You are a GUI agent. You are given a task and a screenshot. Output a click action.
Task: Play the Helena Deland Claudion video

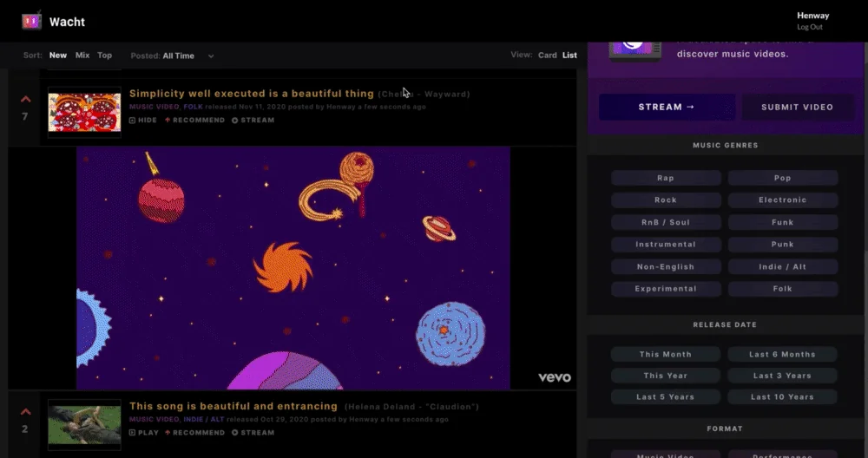tap(144, 433)
